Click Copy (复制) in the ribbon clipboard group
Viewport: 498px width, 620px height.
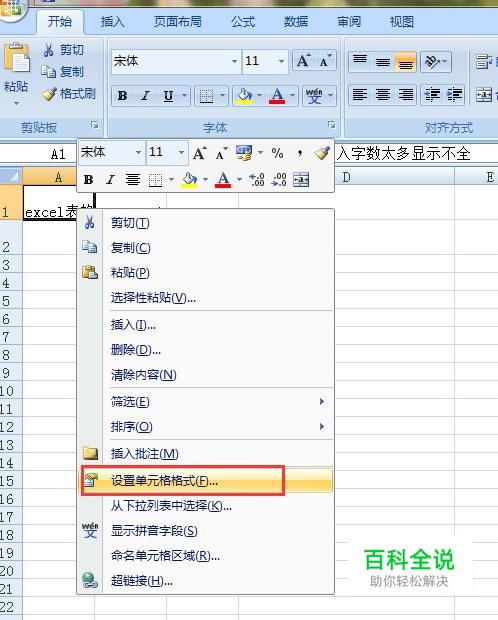pos(63,72)
